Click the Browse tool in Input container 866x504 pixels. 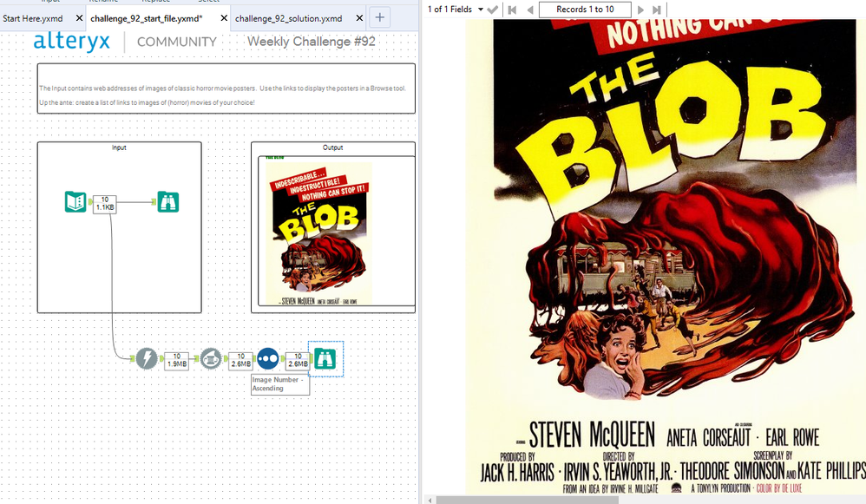[167, 202]
